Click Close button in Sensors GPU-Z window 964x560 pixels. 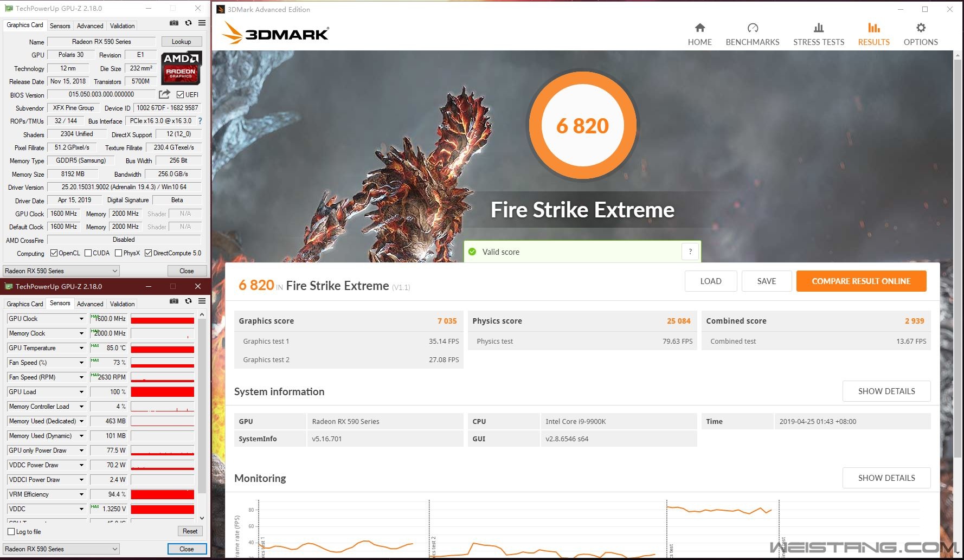(187, 549)
